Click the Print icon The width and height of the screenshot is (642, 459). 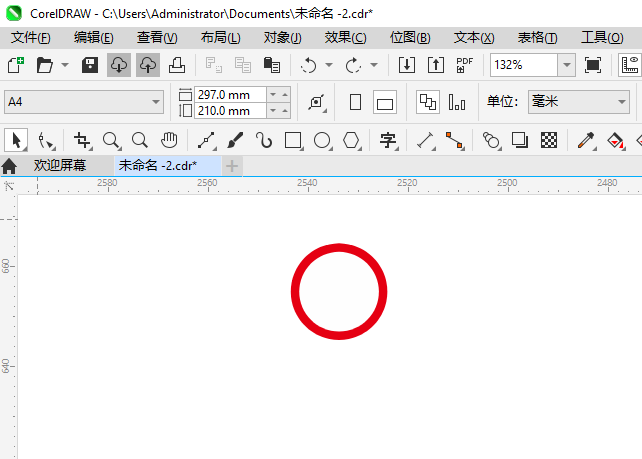[177, 65]
